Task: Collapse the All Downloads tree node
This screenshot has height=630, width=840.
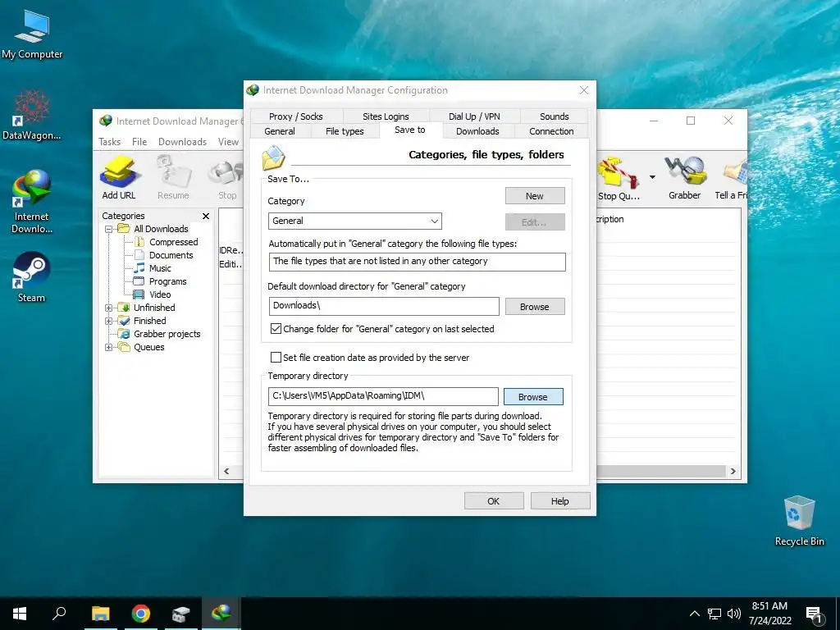Action: 109,230
